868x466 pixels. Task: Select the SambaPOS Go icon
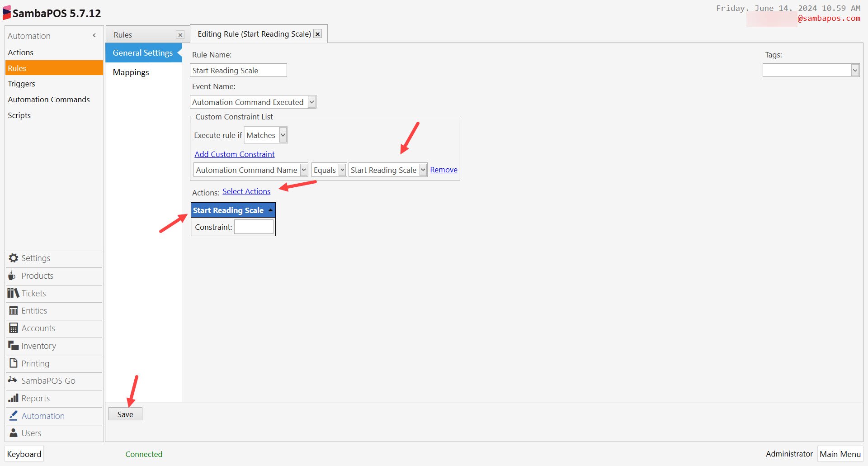point(12,380)
